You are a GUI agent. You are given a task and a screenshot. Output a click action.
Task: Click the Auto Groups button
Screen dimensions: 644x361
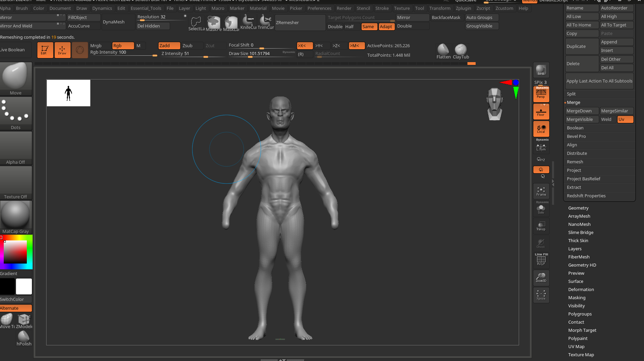(482, 18)
